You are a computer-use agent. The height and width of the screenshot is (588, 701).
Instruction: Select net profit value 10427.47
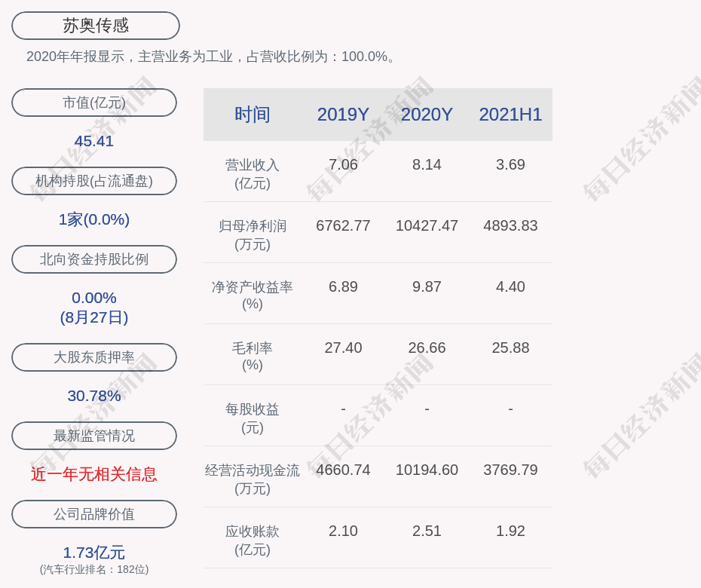427,226
